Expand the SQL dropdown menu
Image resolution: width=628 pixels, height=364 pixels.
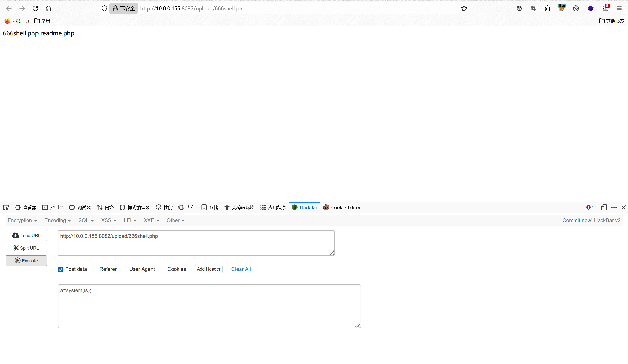(x=86, y=220)
